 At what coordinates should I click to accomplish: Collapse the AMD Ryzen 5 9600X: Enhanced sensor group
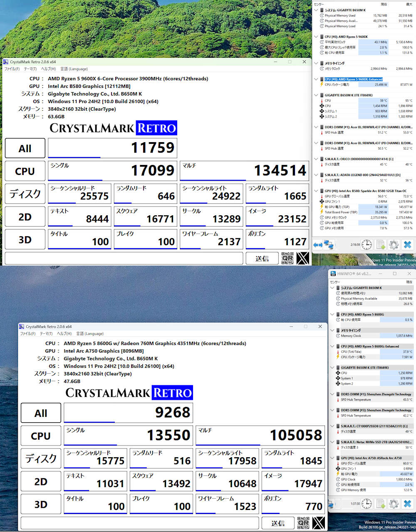coord(317,79)
